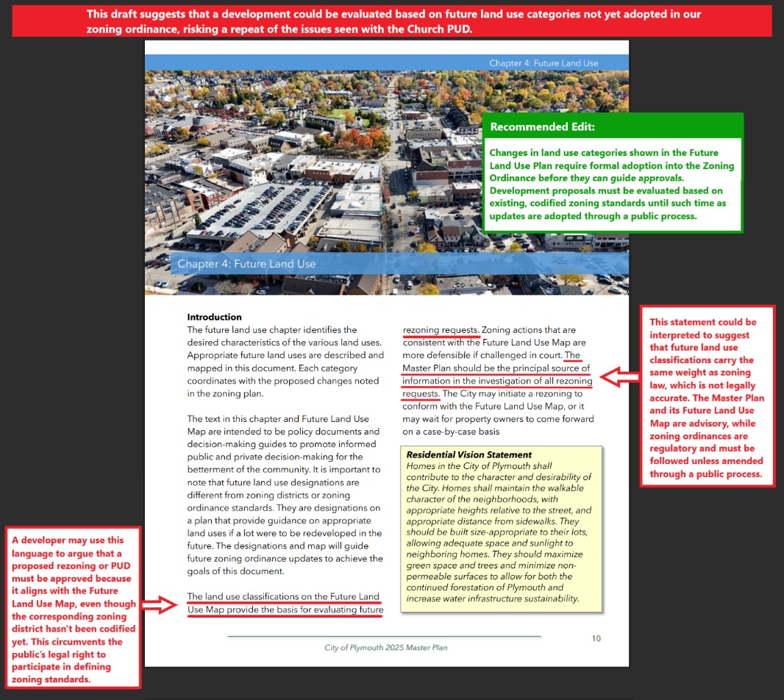Click paragraph starting "The future land use chapter identifies"

point(285,362)
